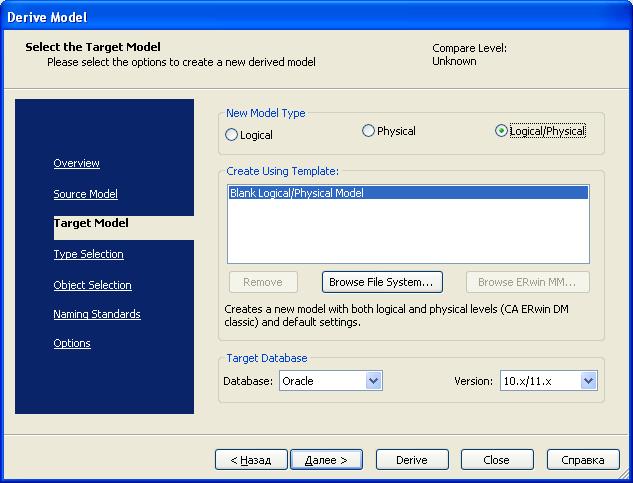Open the Options step link
633x483 pixels.
pos(72,343)
